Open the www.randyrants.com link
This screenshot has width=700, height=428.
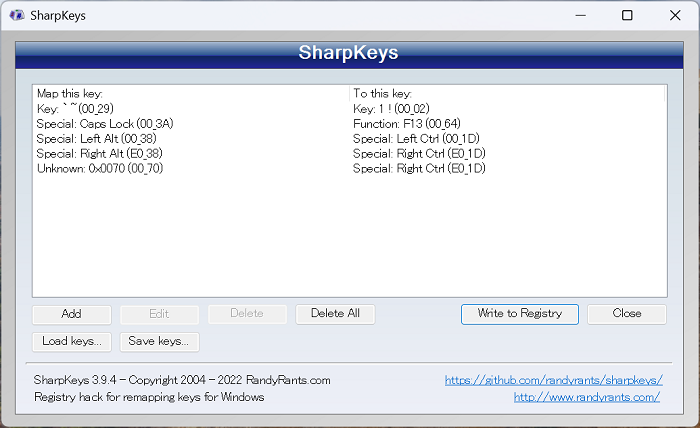pyautogui.click(x=587, y=397)
